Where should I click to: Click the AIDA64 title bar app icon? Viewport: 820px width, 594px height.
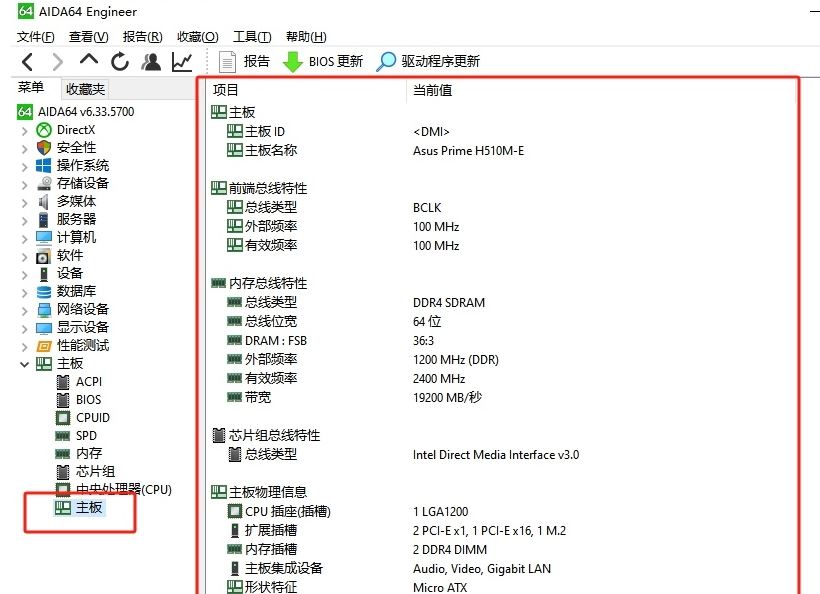point(26,11)
